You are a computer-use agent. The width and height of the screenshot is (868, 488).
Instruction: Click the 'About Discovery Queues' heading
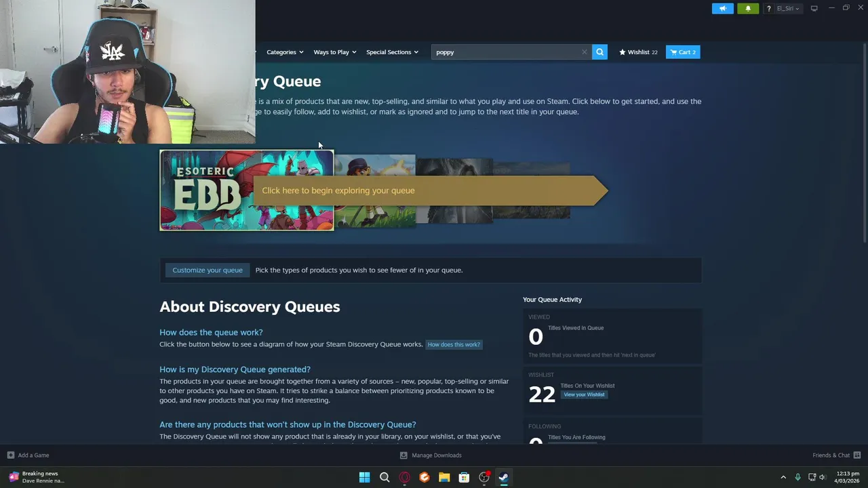(250, 307)
